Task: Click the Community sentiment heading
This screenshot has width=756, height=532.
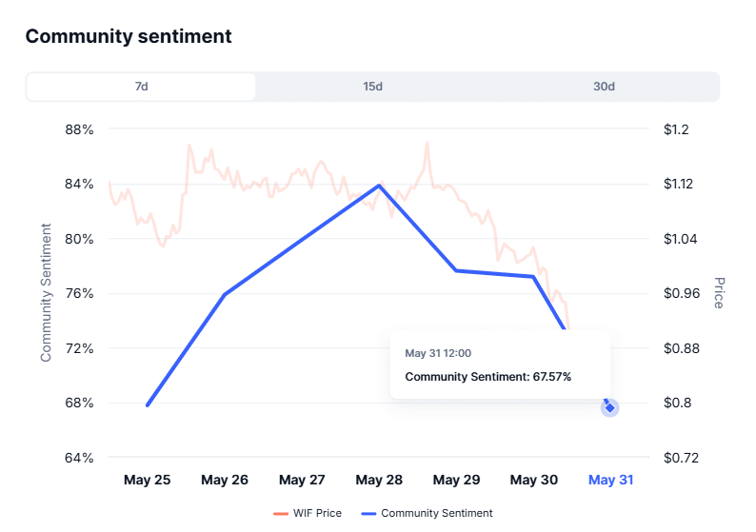Action: coord(129,36)
